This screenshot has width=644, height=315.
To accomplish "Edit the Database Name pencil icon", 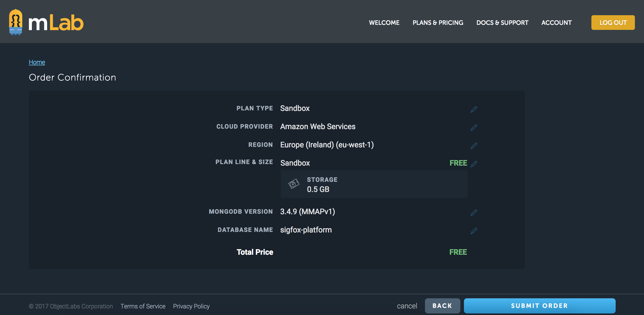I will 474,231.
